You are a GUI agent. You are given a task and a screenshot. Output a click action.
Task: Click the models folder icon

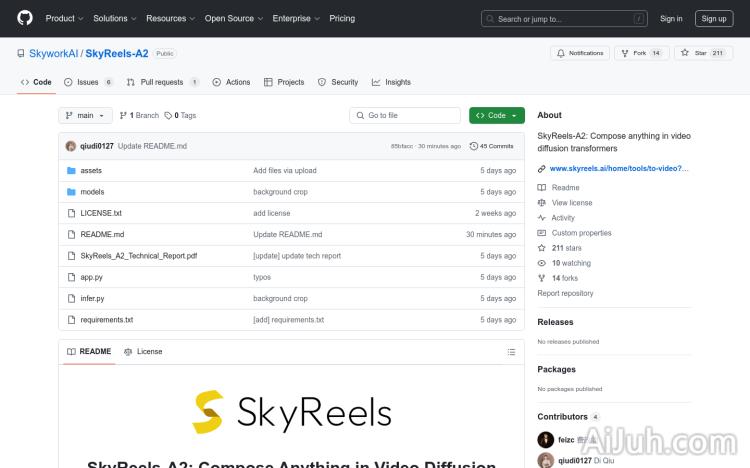click(71, 192)
